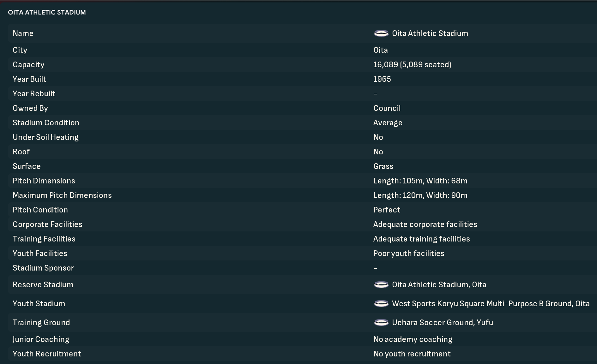Select the Pitch Dimensions row value
Viewport: 597px width, 364px height.
click(x=420, y=181)
